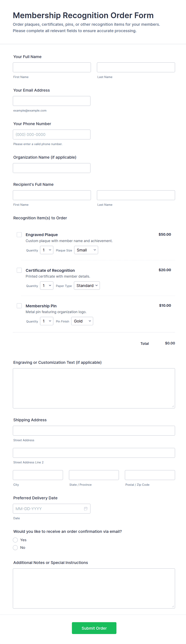Focus the phone number input field
Viewport: 186px width, 644px height.
click(52, 135)
